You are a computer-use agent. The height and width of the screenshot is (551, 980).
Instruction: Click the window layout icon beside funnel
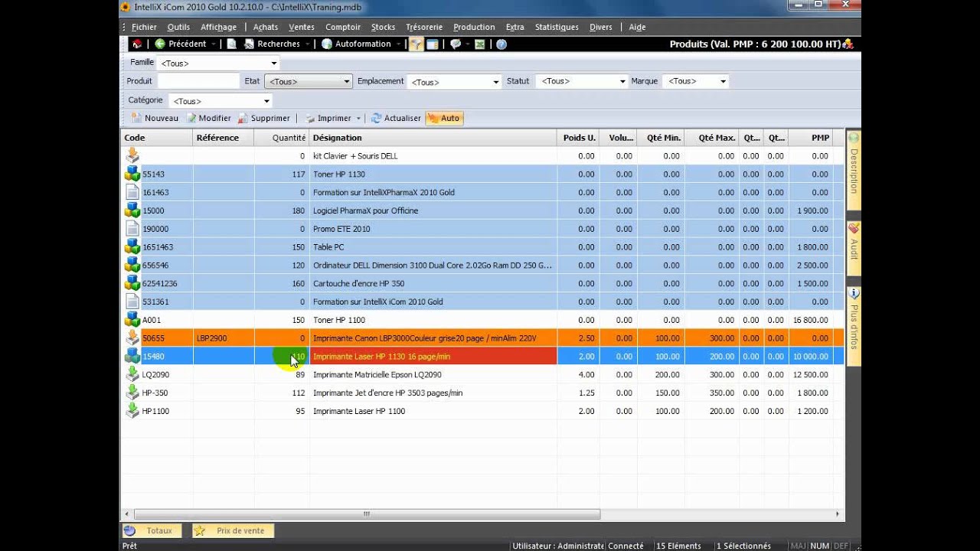[433, 44]
